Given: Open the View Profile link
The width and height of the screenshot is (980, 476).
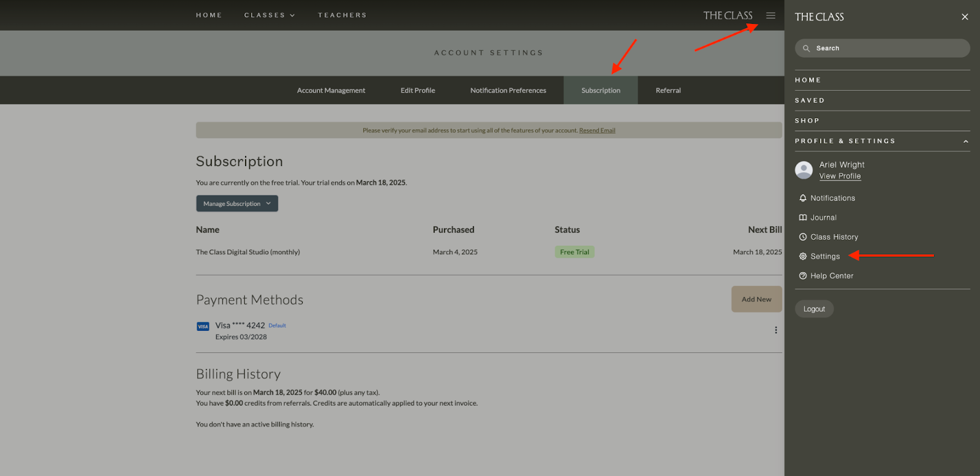Looking at the screenshot, I should tap(840, 176).
